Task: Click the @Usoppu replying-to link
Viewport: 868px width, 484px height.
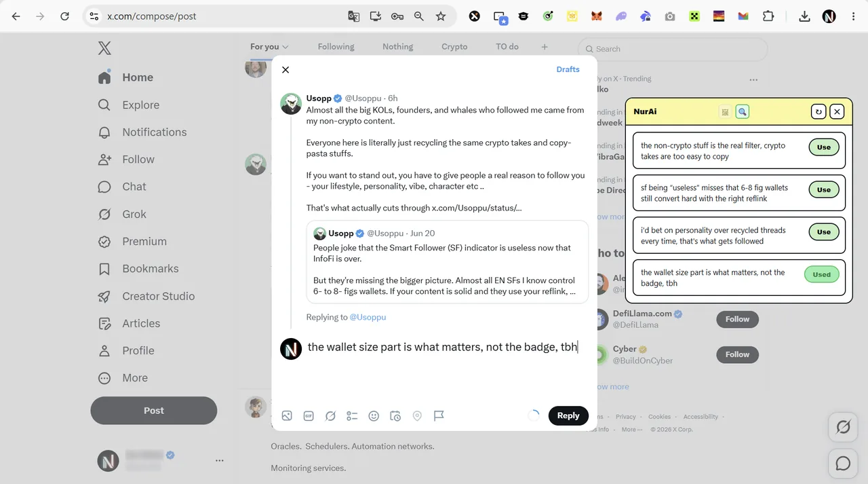Action: pyautogui.click(x=368, y=317)
